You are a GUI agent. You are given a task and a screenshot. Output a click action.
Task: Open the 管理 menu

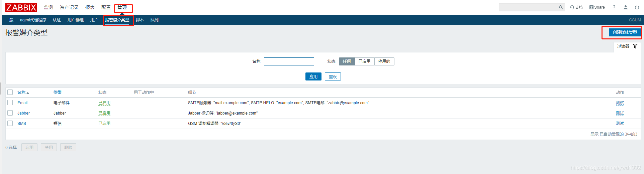tap(122, 7)
